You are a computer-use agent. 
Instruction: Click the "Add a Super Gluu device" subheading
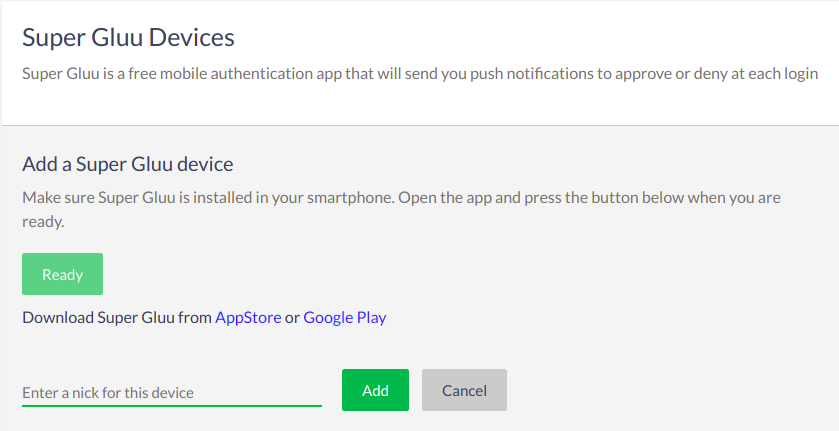click(127, 164)
